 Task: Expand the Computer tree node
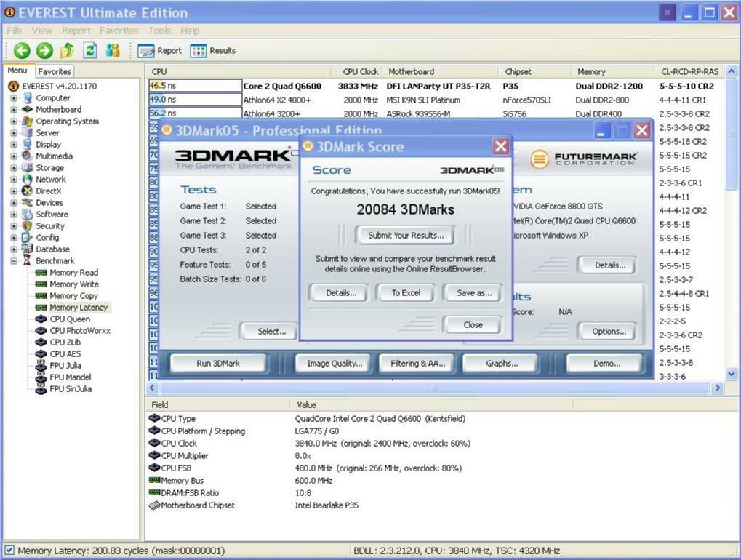click(14, 98)
